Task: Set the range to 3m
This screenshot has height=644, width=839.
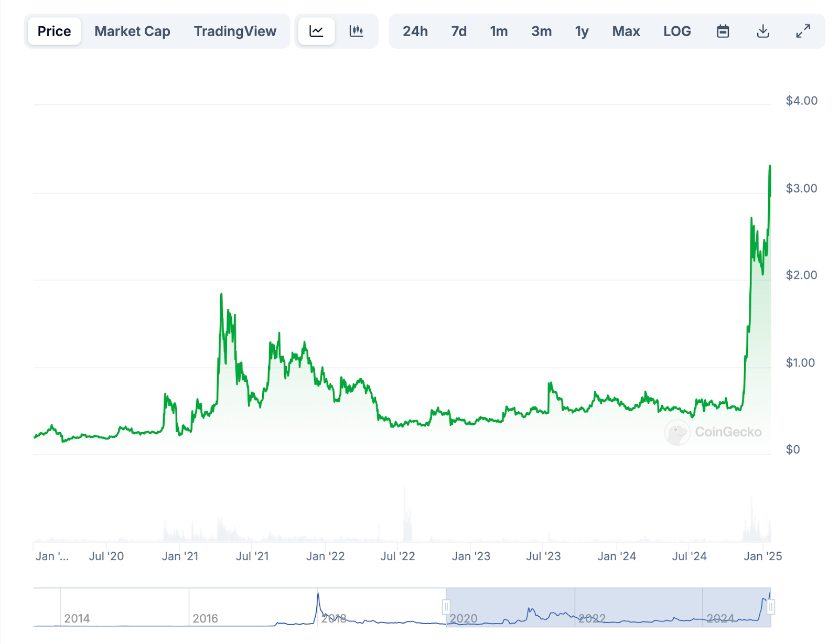Action: pos(541,31)
